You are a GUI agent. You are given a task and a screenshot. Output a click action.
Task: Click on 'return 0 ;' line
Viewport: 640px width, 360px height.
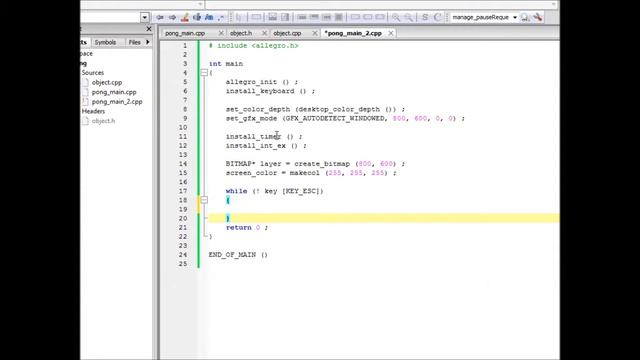[x=247, y=227]
